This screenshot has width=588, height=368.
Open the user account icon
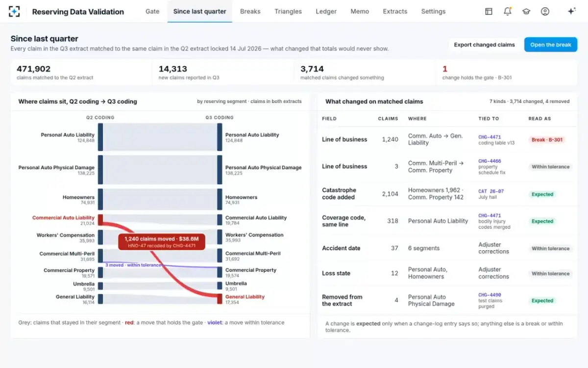click(545, 11)
